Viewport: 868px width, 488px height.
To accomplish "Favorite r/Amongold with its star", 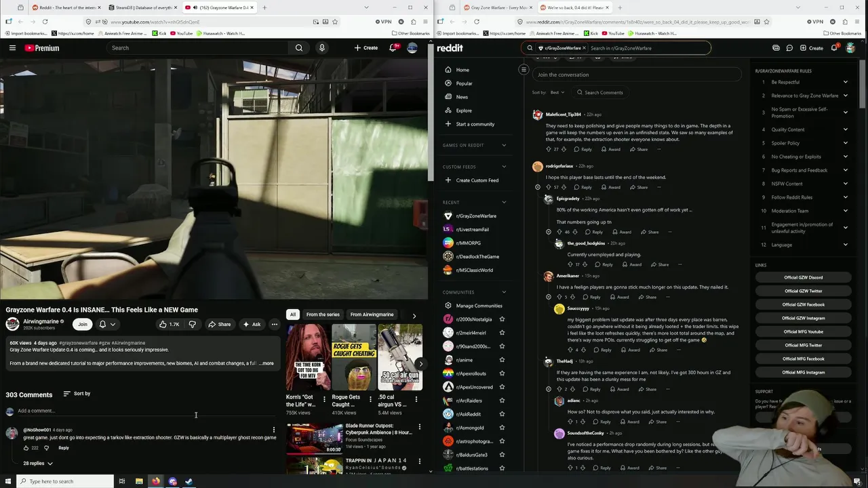I will (x=502, y=428).
